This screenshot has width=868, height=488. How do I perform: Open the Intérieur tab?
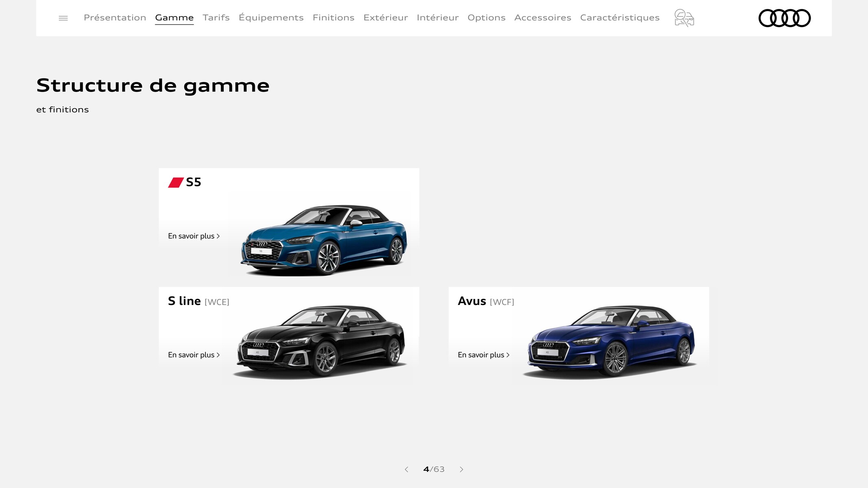pos(437,17)
